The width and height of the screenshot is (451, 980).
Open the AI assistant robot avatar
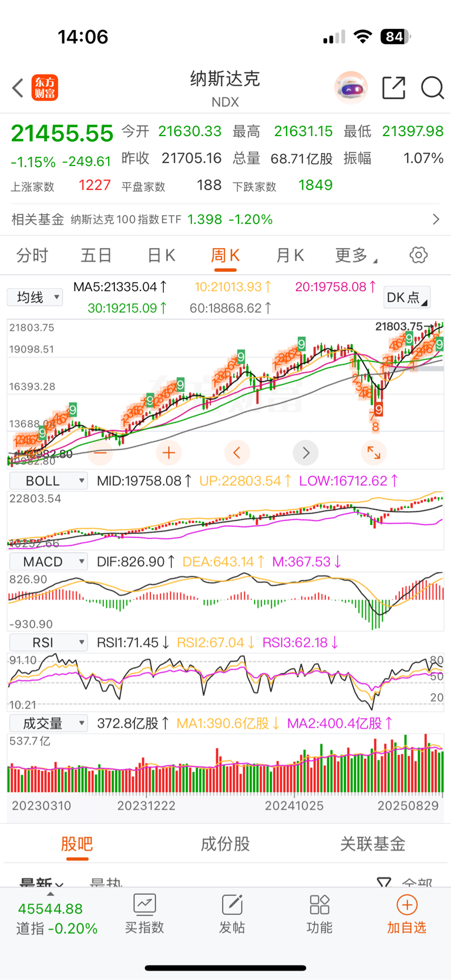coord(351,88)
